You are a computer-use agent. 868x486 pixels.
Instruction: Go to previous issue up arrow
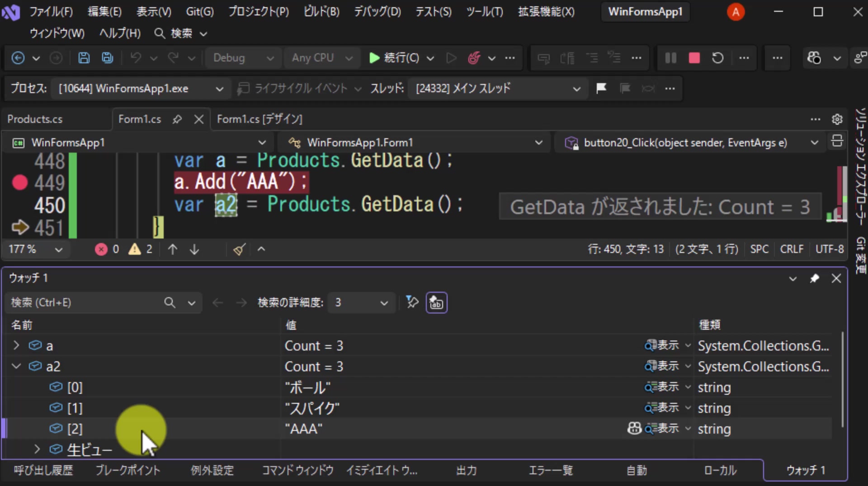pyautogui.click(x=172, y=249)
